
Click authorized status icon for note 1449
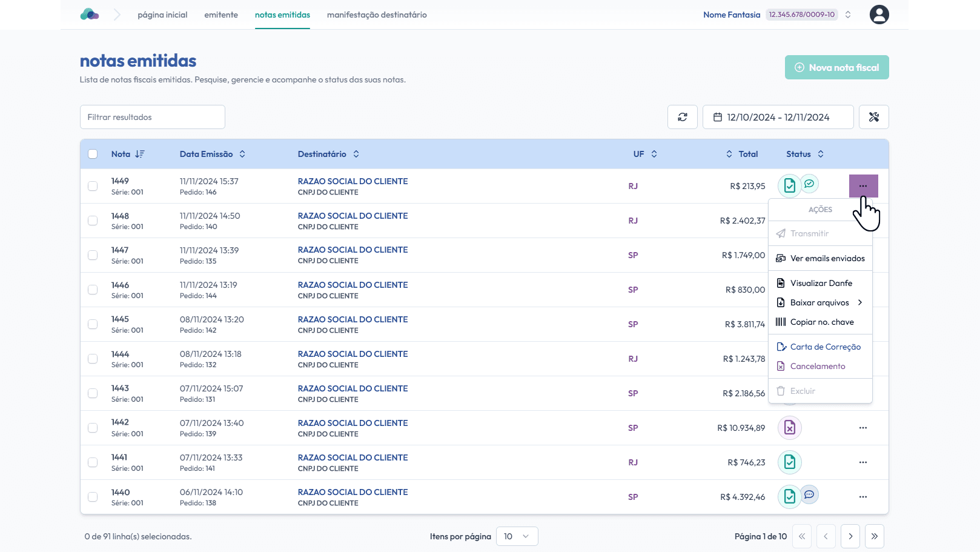pyautogui.click(x=789, y=186)
